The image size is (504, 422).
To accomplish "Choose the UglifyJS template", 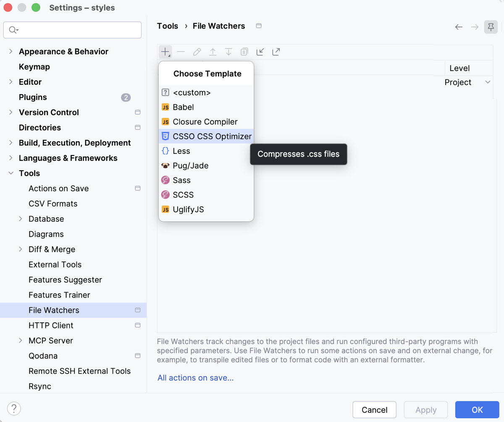I will [206, 209].
